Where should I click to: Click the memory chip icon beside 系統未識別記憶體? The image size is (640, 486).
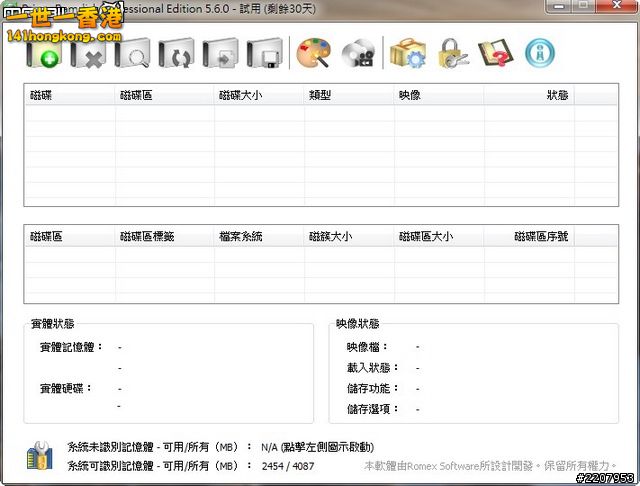pos(40,456)
